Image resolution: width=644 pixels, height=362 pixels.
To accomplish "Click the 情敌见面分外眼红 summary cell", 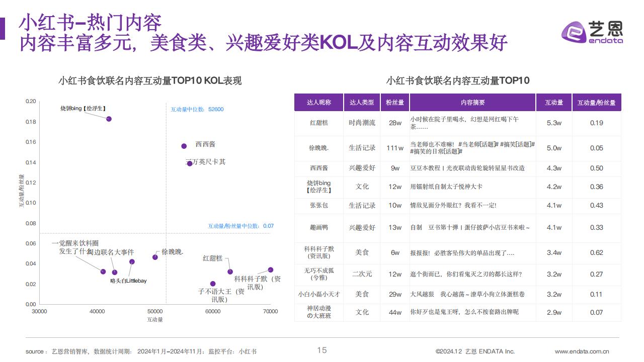I will pyautogui.click(x=473, y=205).
